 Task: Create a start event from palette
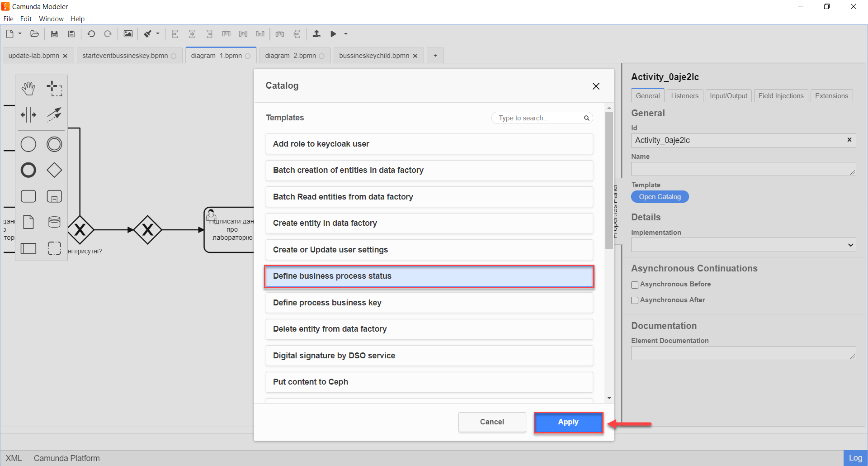click(28, 144)
